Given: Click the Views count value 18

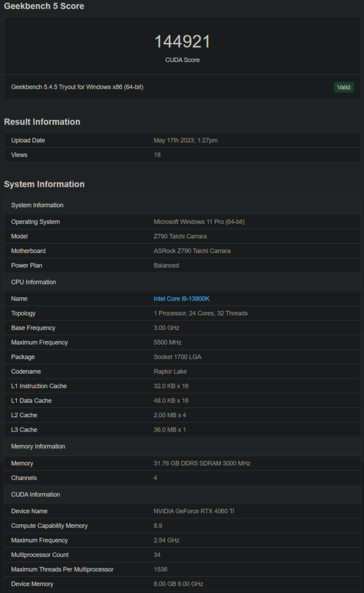Looking at the screenshot, I should (x=157, y=155).
